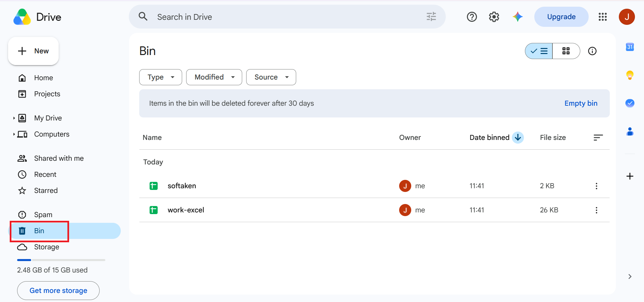Click the Empty bin link

point(581,103)
